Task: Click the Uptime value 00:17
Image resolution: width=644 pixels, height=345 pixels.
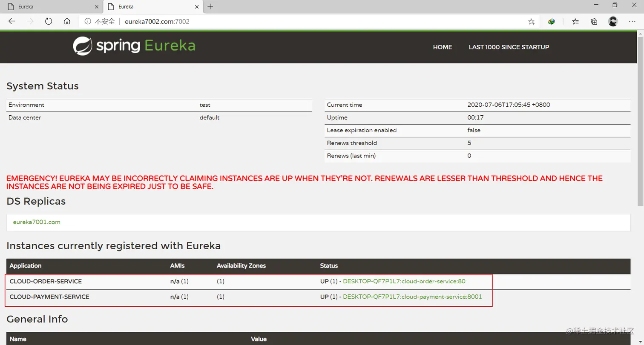Action: coord(475,117)
